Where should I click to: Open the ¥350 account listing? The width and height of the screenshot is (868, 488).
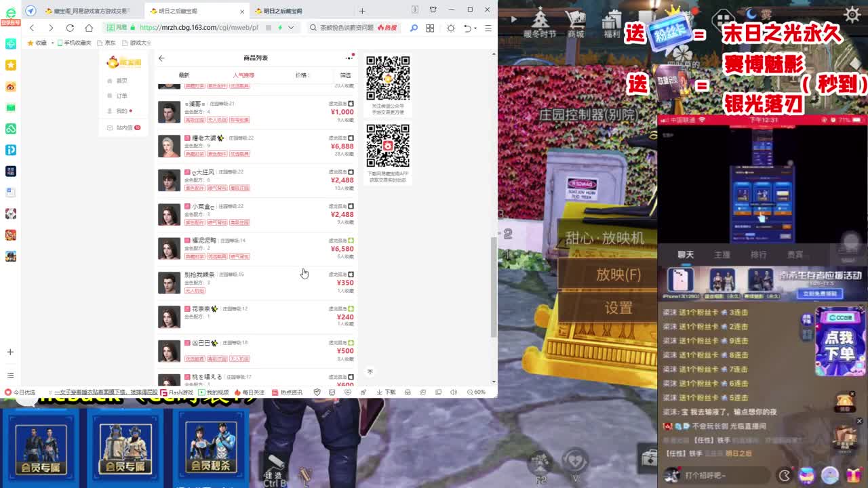(256, 283)
